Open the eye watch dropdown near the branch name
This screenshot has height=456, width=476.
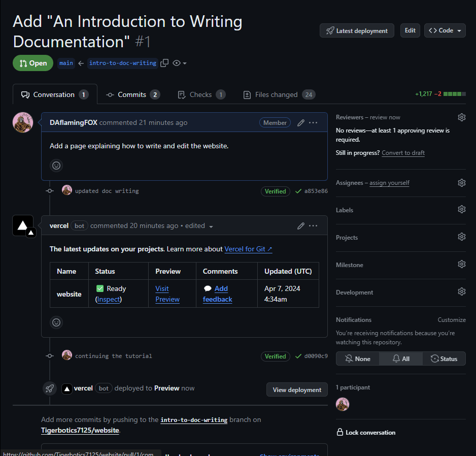coord(180,63)
